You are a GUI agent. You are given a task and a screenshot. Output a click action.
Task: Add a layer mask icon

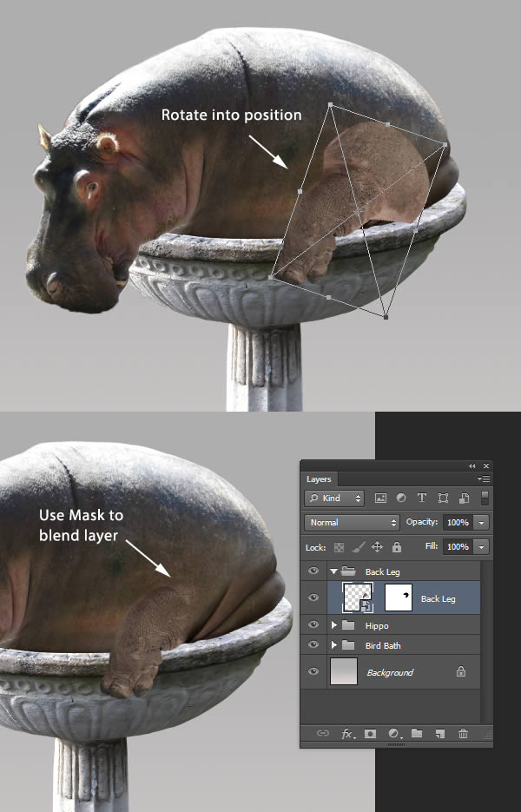pos(370,733)
